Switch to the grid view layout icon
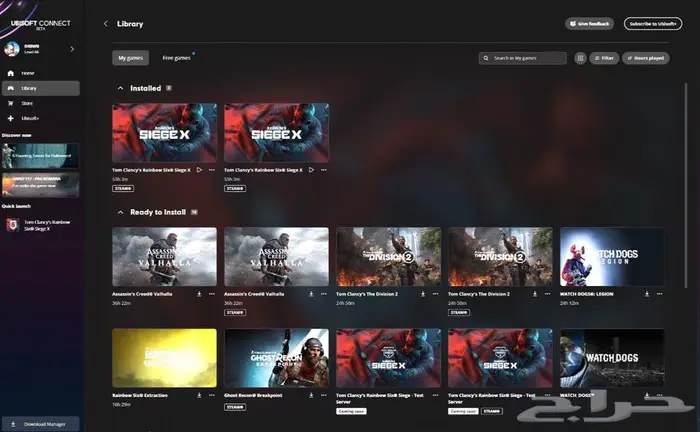Screen dimensions: 700x432 580,59
